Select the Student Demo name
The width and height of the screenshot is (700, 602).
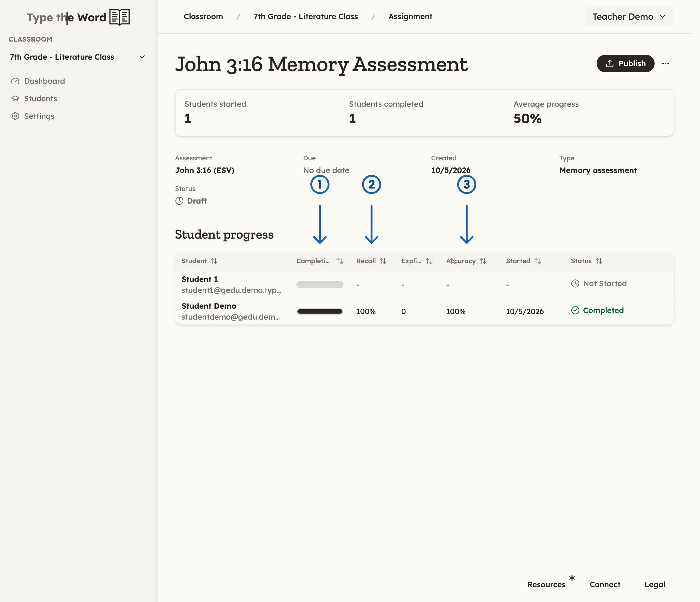(x=209, y=306)
